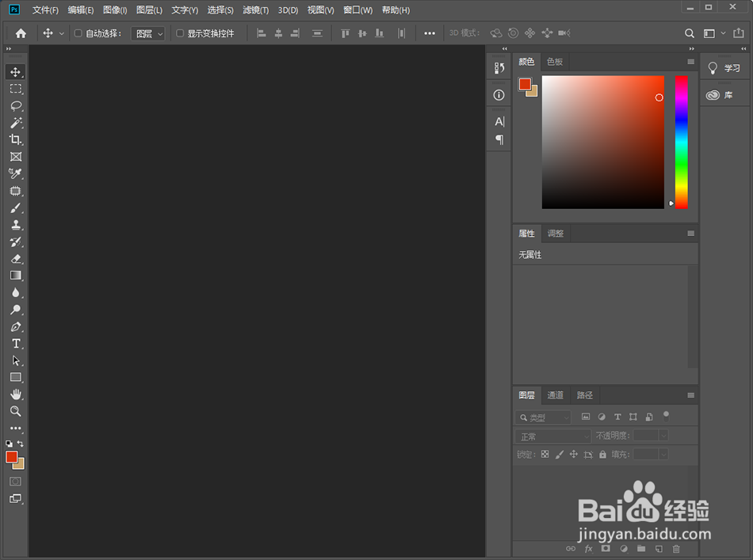Click the Home button in options bar

coord(21,33)
